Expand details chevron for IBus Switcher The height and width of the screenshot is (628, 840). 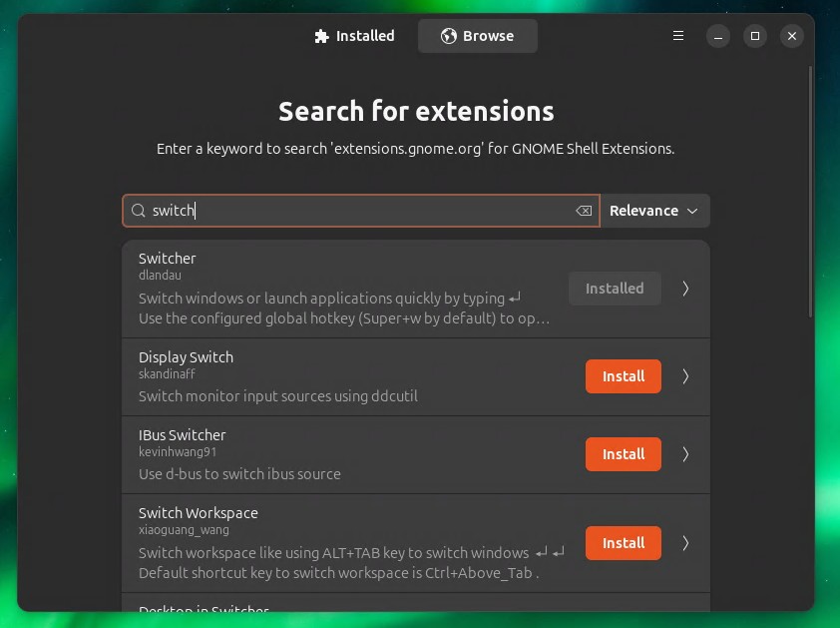685,454
